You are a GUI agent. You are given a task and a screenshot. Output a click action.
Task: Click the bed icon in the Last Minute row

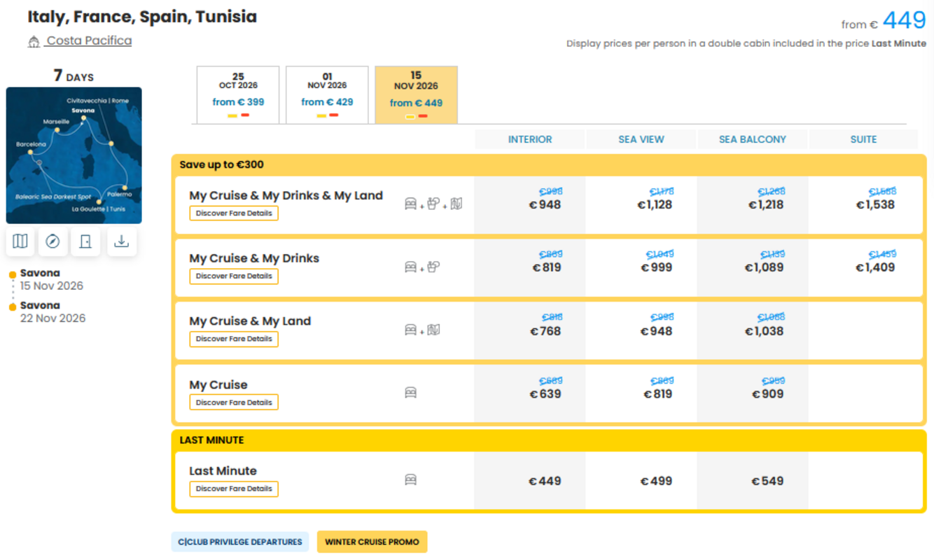click(411, 479)
